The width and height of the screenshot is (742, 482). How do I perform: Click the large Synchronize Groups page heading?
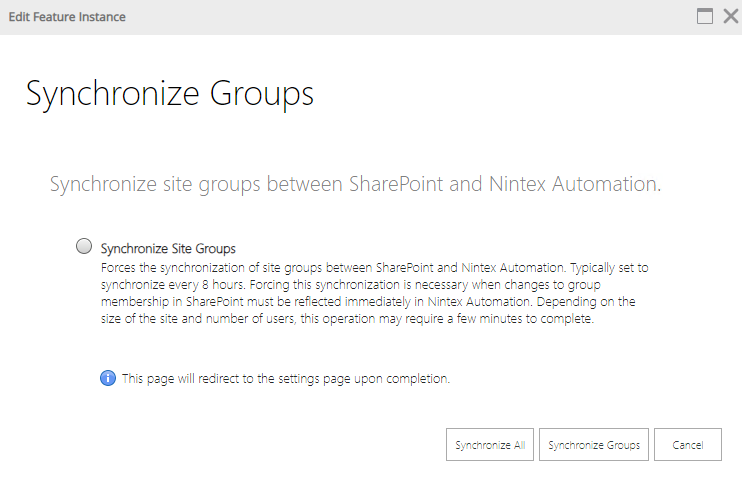point(170,93)
